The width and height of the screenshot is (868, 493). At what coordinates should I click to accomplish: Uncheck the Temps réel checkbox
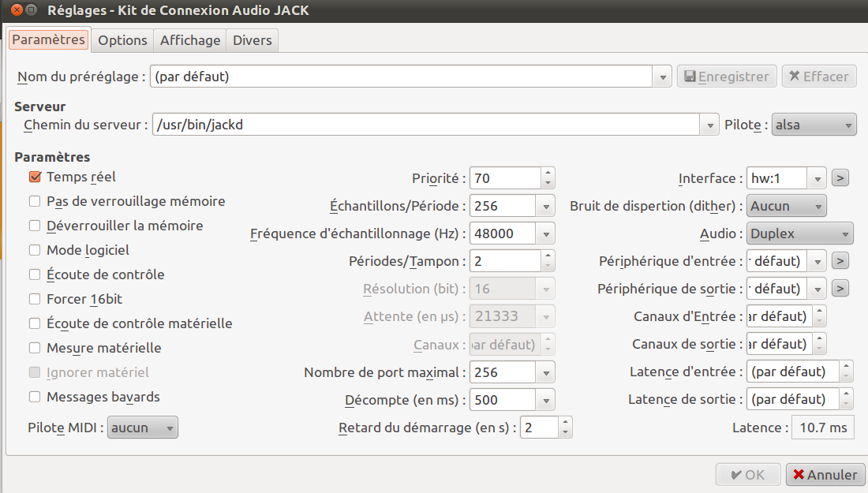pyautogui.click(x=35, y=177)
